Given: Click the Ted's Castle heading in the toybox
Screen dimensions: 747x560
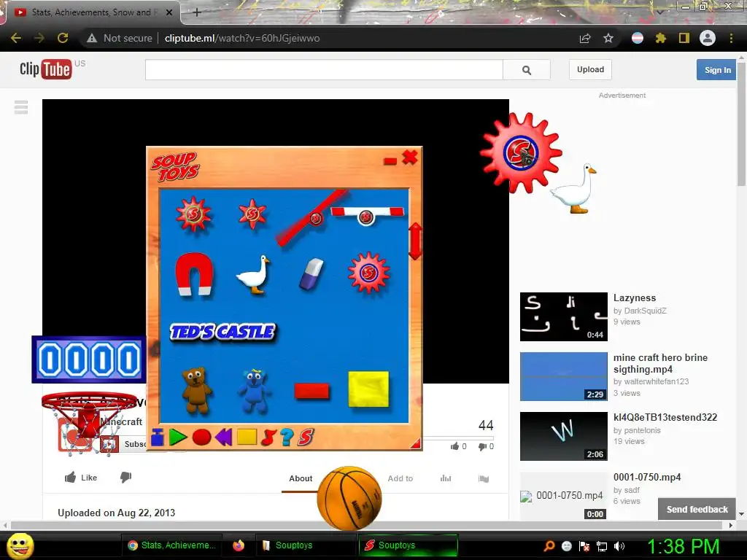Looking at the screenshot, I should pos(222,332).
